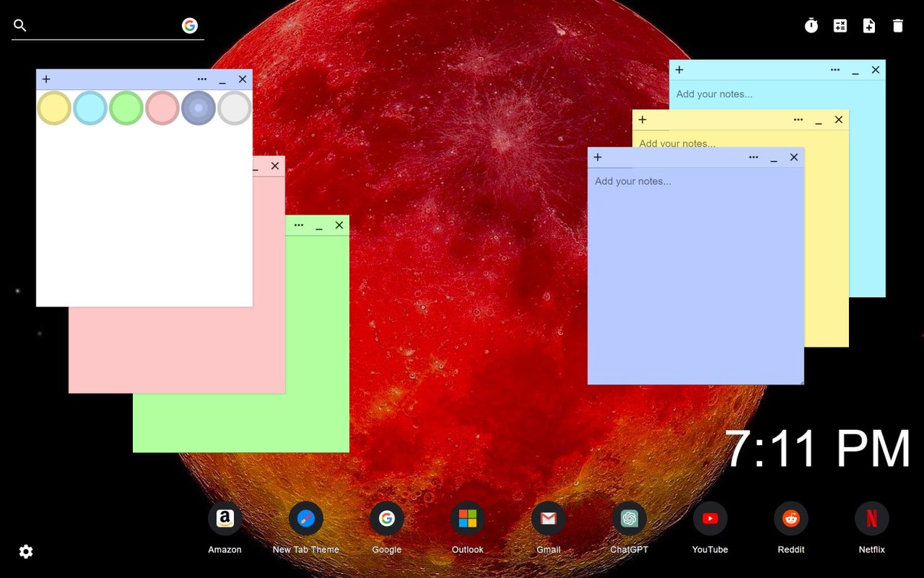Click plus icon on the periwinkle note

click(x=598, y=158)
